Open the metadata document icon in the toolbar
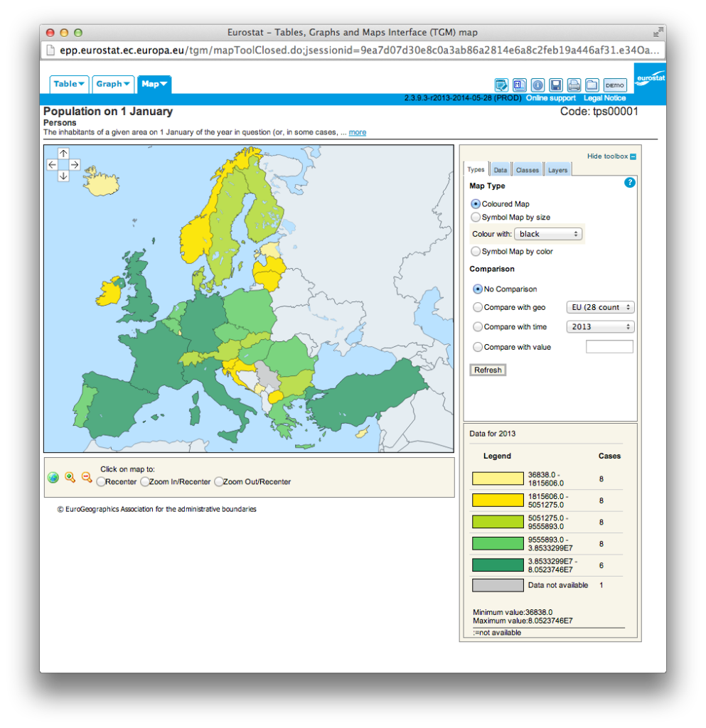 [520, 85]
